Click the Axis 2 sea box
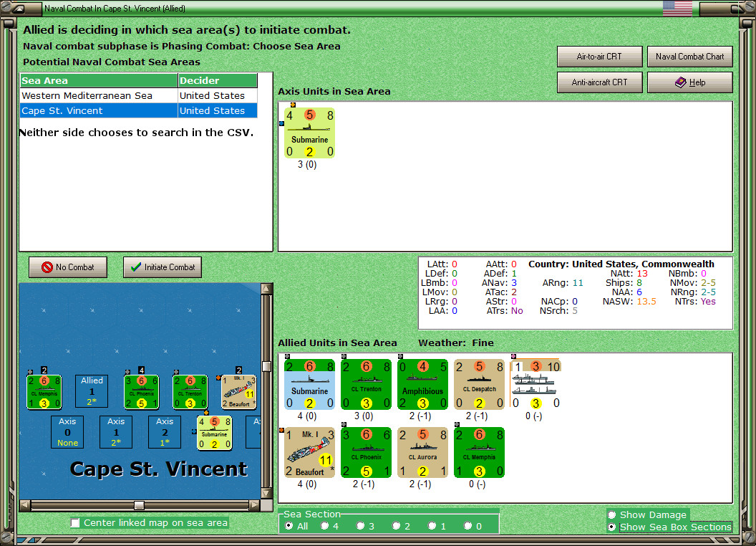Image resolution: width=756 pixels, height=546 pixels. point(165,432)
